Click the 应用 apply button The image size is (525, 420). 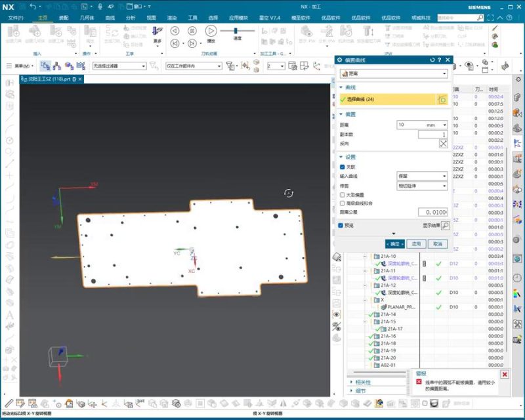tap(415, 243)
